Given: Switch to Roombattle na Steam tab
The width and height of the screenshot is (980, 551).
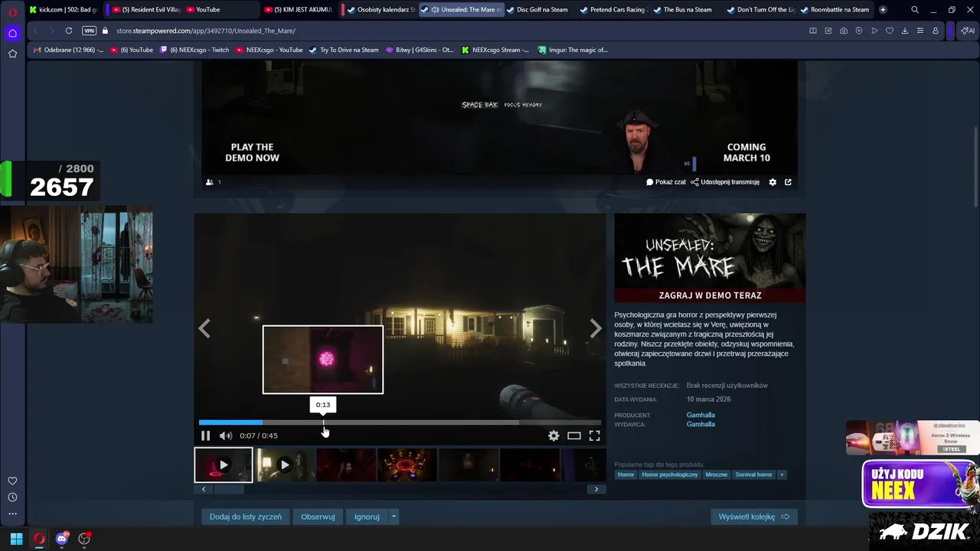Looking at the screenshot, I should [835, 10].
